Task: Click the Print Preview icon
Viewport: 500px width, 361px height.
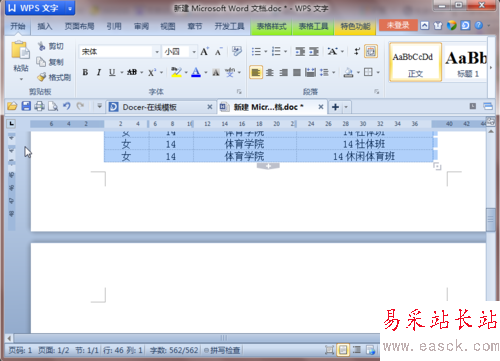Action: pyautogui.click(x=53, y=106)
